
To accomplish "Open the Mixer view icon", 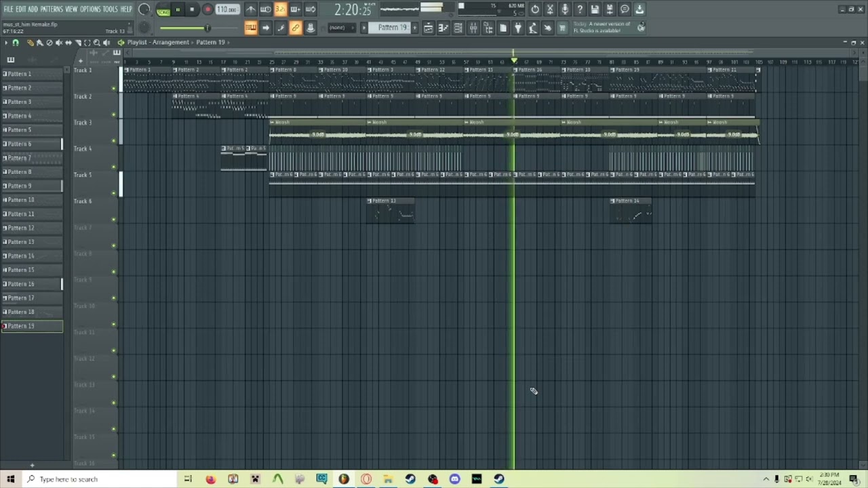I will 473,28.
